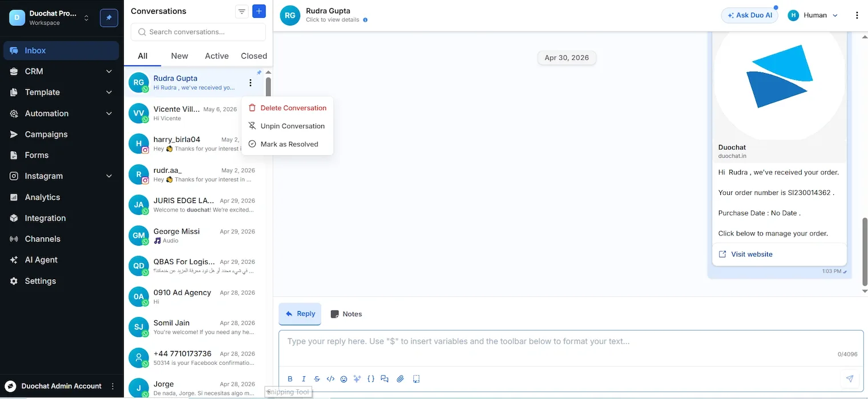The image size is (868, 399).
Task: Open Analytics from the sidebar
Action: click(62, 197)
